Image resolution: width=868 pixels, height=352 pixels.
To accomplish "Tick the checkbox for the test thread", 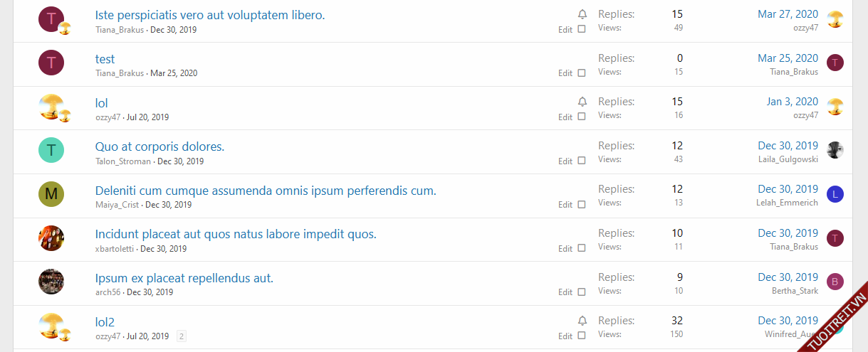I will coord(582,73).
